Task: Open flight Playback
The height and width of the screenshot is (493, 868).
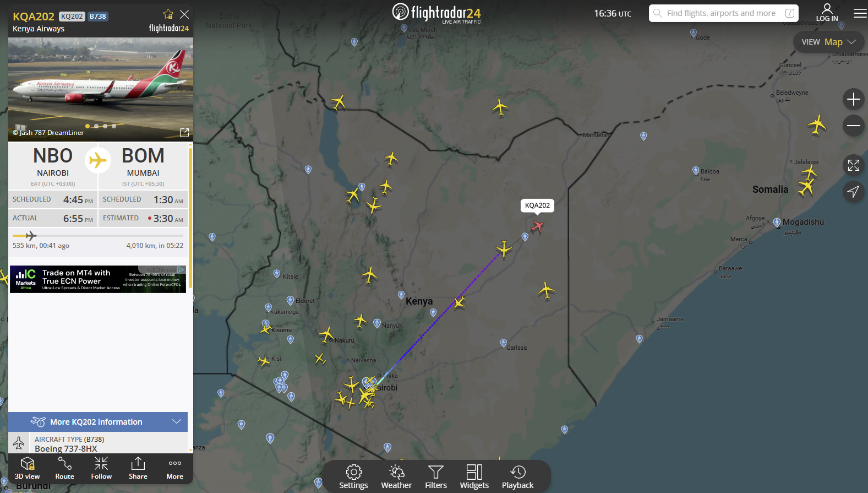Action: (x=517, y=476)
